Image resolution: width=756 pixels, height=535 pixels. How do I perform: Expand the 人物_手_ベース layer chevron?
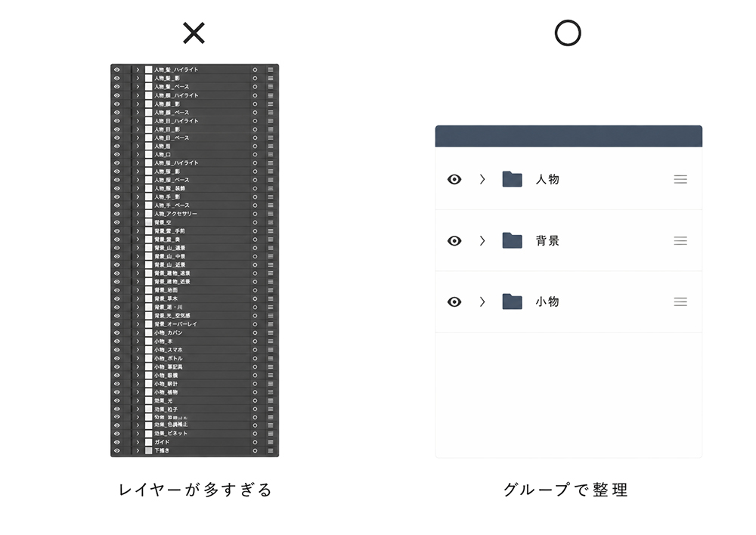pos(138,206)
